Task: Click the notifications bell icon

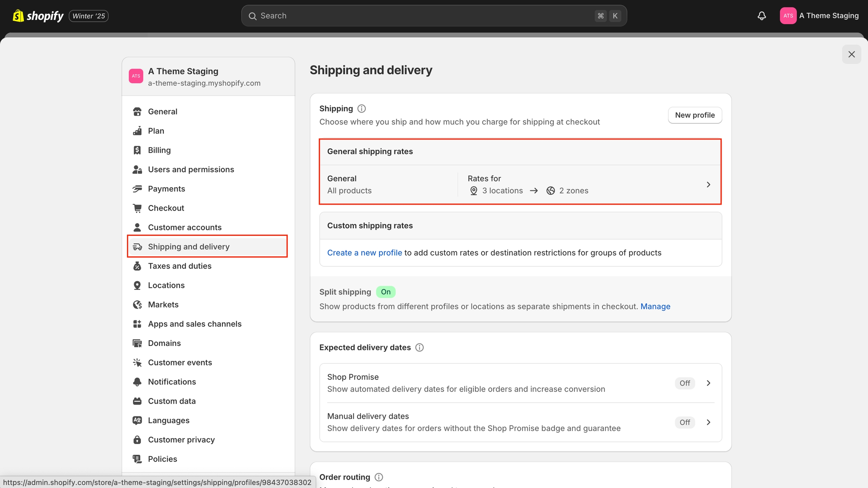Action: 761,16
